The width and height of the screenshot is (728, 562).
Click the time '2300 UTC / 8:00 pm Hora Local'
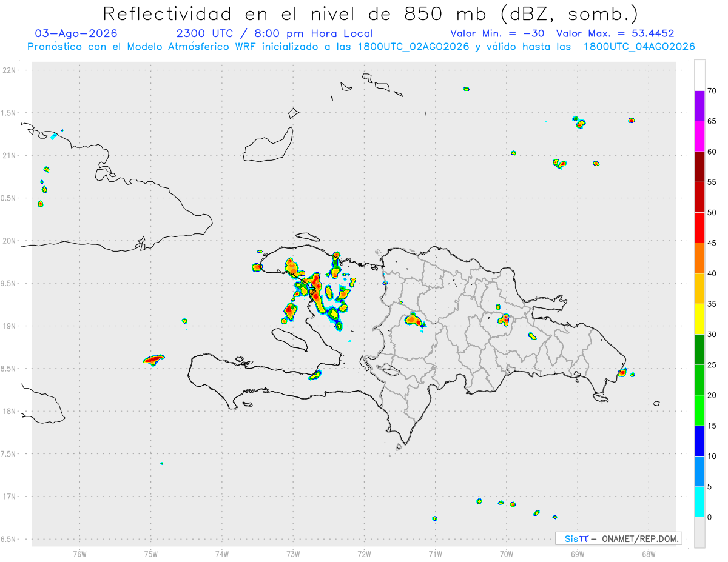[x=275, y=33]
